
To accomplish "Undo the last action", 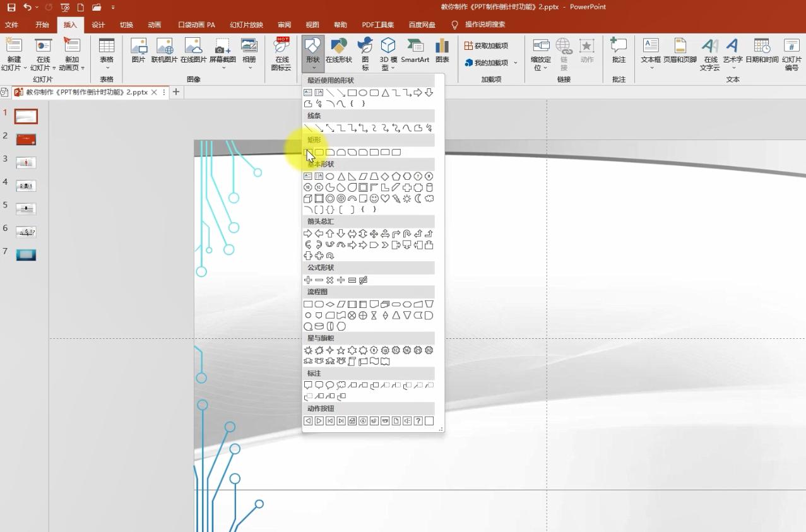I will pos(27,7).
